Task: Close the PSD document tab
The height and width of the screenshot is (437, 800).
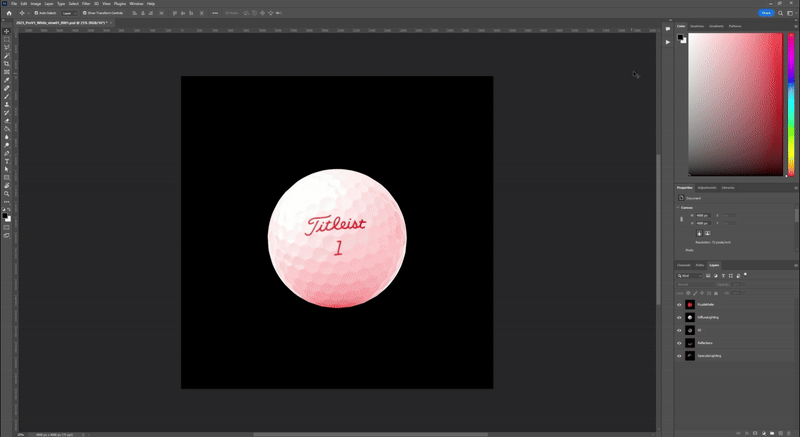Action: (111, 23)
